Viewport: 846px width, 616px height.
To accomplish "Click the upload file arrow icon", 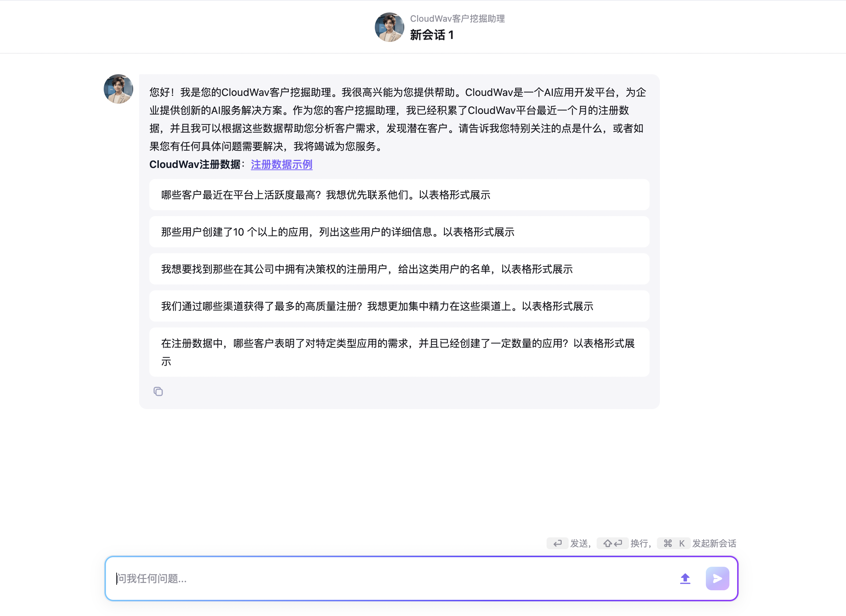I will (685, 579).
